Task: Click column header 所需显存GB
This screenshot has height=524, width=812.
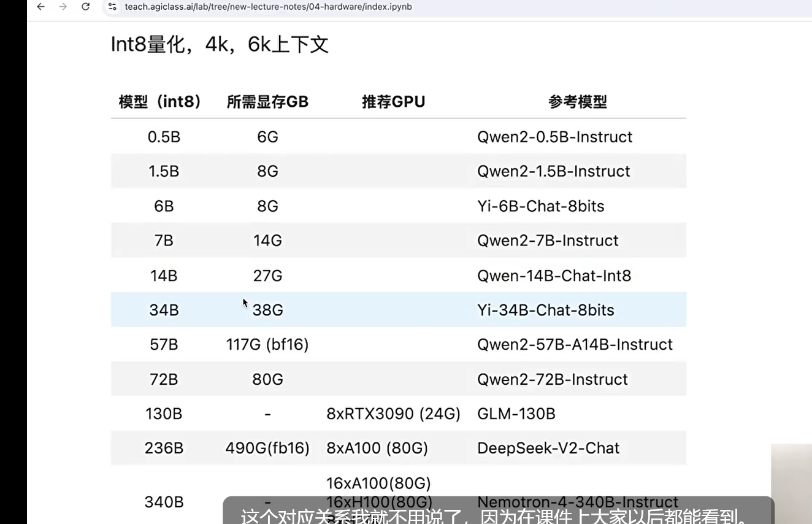Action: point(267,102)
